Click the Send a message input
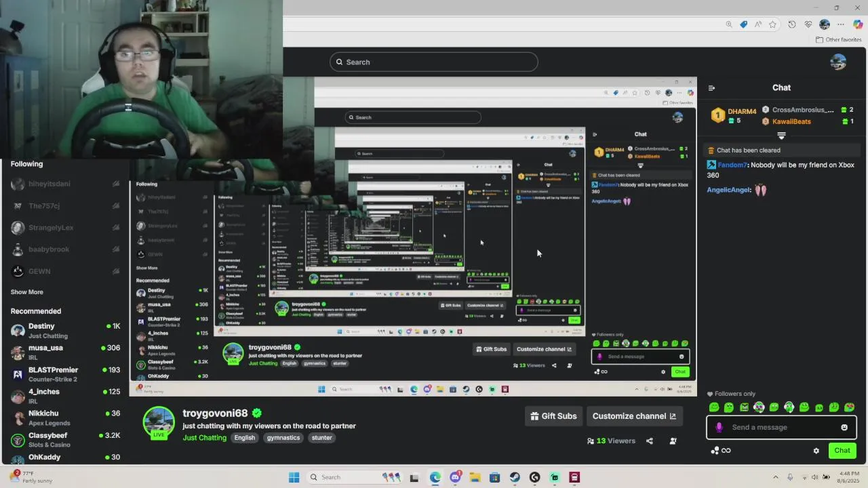Viewport: 868px width, 488px height. (781, 427)
